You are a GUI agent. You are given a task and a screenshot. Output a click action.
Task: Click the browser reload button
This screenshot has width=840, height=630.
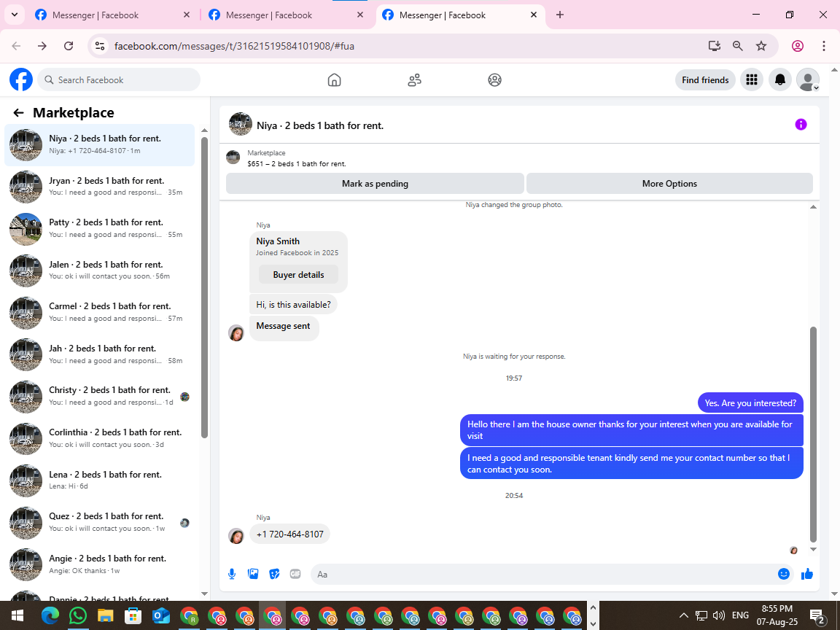pyautogui.click(x=69, y=46)
